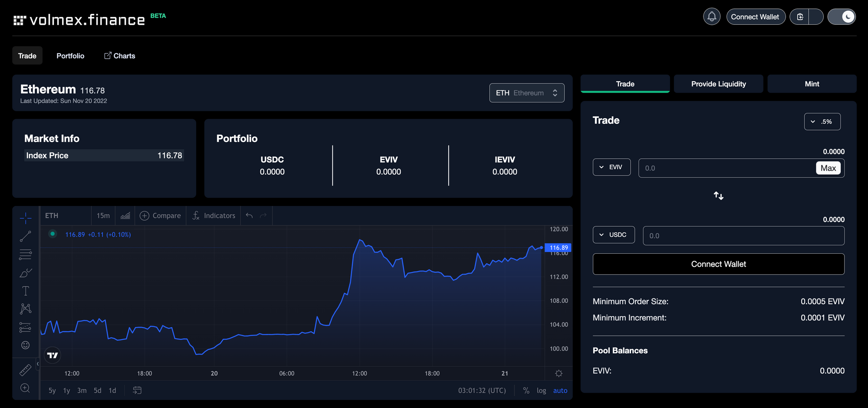868x408 pixels.
Task: Click the transaction clipboard icon in header
Action: (800, 17)
